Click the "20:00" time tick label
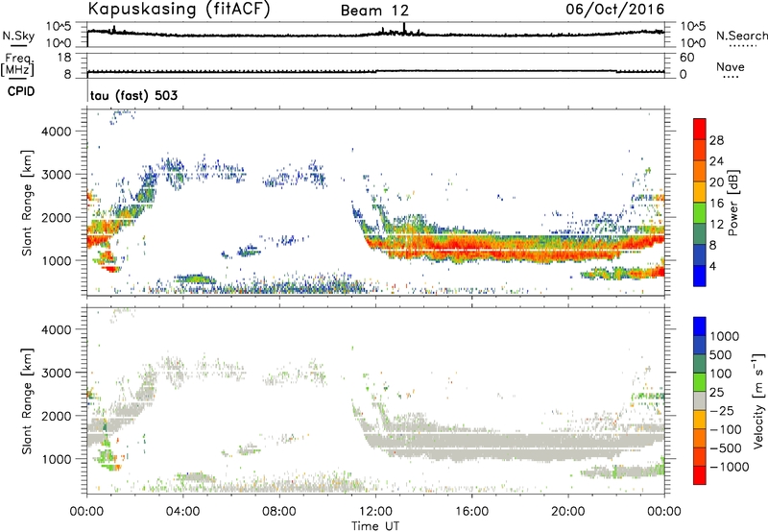 click(x=568, y=512)
